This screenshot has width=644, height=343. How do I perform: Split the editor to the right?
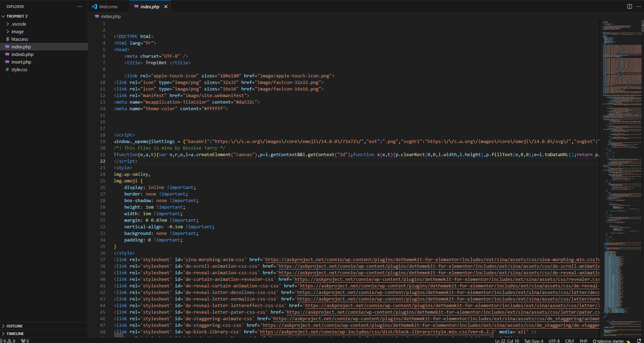click(x=629, y=7)
